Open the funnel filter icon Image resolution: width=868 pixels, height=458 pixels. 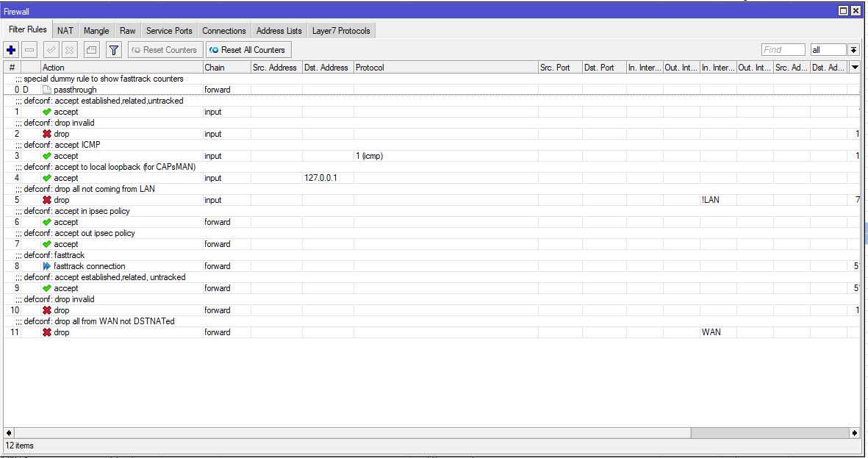[113, 50]
